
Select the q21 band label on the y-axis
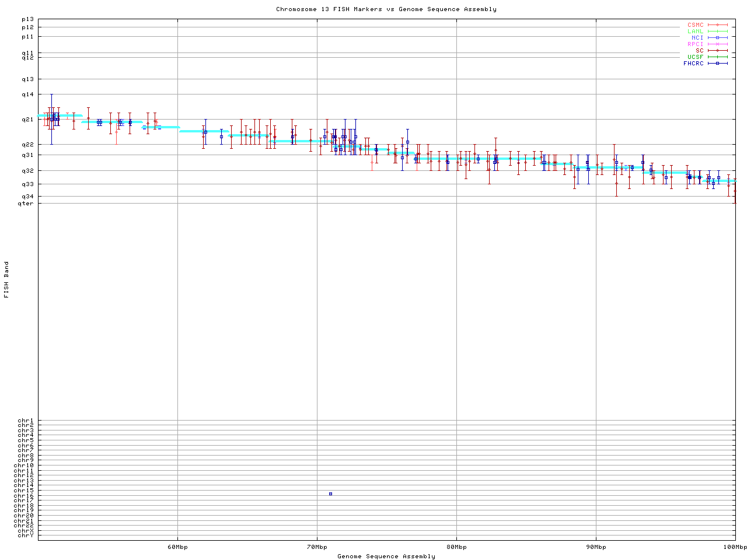click(x=27, y=120)
